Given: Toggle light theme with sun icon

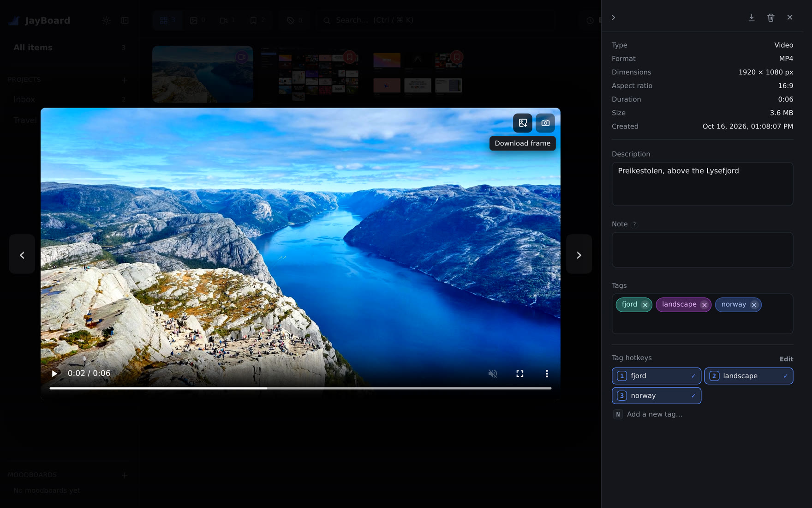Looking at the screenshot, I should tap(106, 20).
